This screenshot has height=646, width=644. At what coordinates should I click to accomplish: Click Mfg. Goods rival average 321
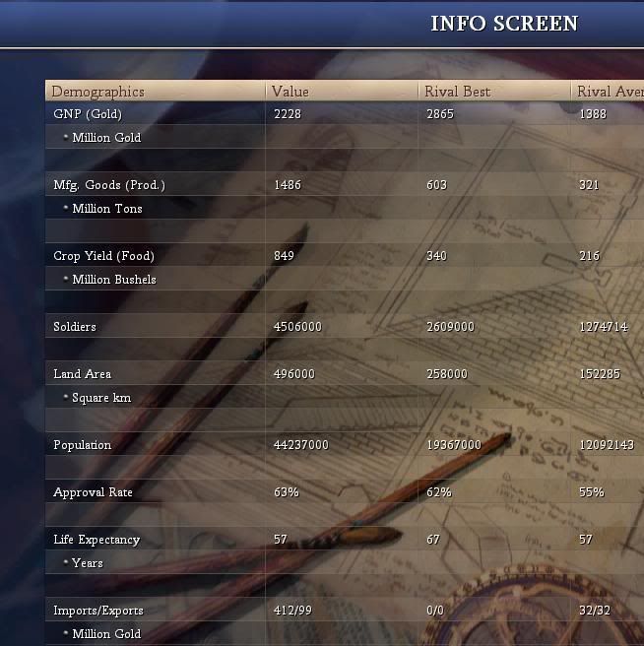tap(589, 185)
